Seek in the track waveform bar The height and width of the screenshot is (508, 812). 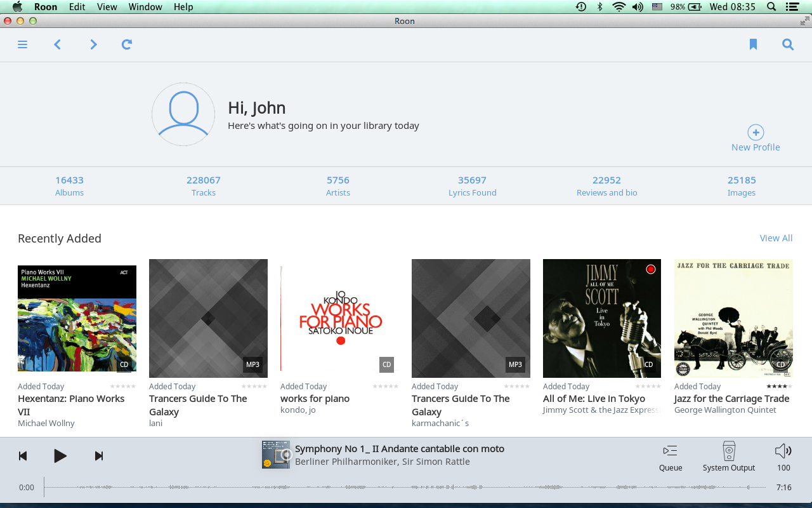point(406,488)
